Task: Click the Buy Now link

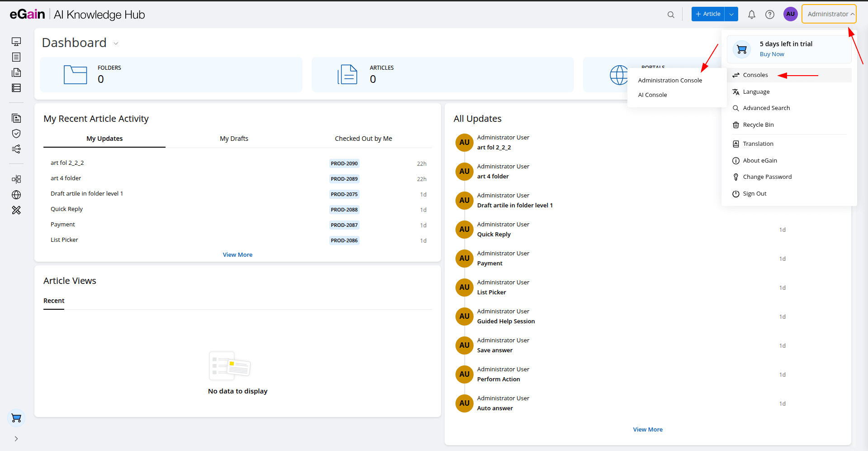Action: [772, 54]
